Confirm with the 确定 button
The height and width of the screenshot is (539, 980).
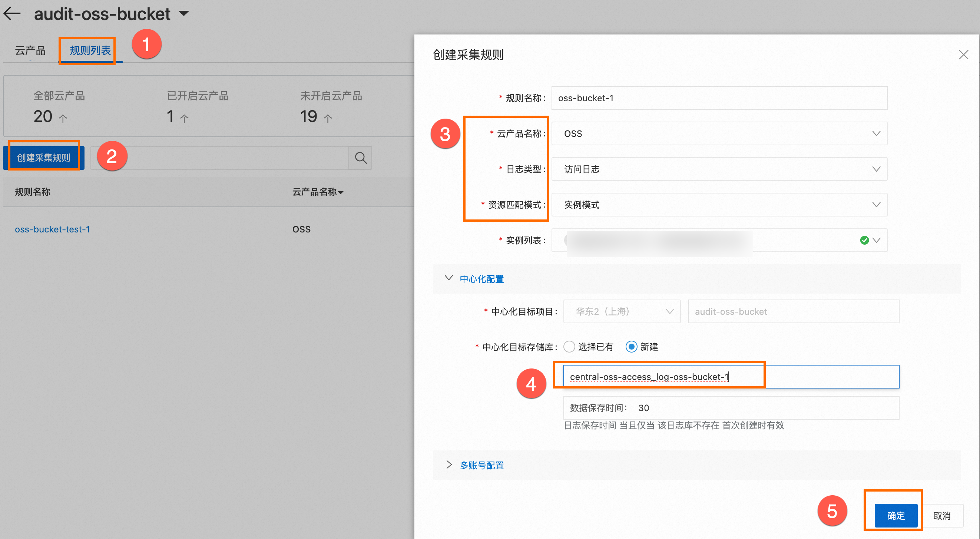pos(896,516)
